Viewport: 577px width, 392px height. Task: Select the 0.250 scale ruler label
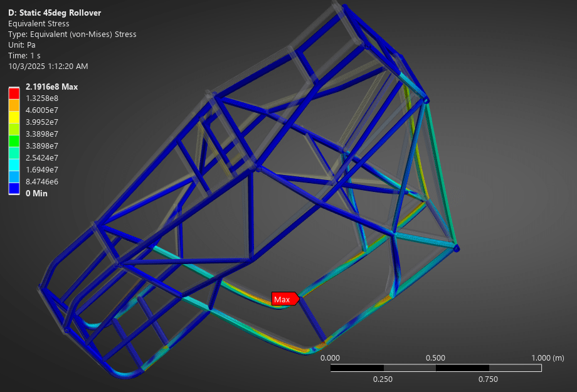coord(383,379)
